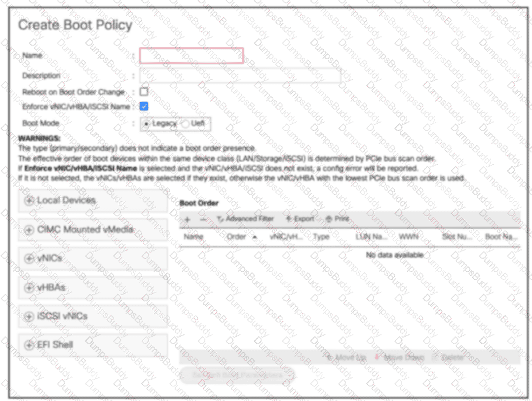532x401 pixels.
Task: Click the plus icon in Boot Order toolbar
Action: (187, 219)
